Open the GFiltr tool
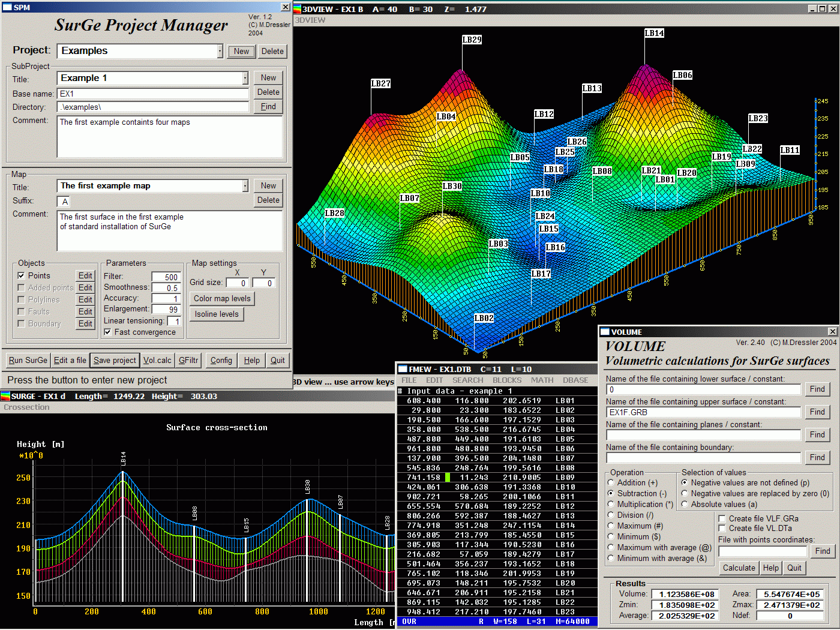 188,360
